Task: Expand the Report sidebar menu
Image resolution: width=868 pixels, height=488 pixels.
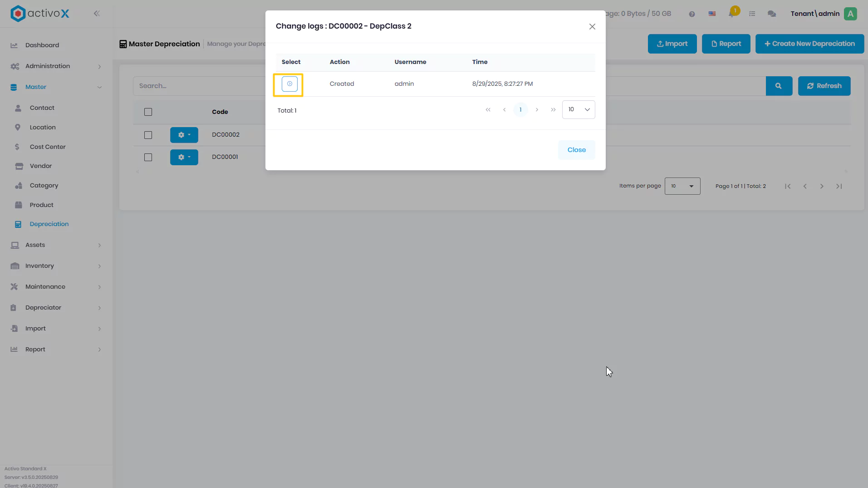Action: click(x=56, y=350)
